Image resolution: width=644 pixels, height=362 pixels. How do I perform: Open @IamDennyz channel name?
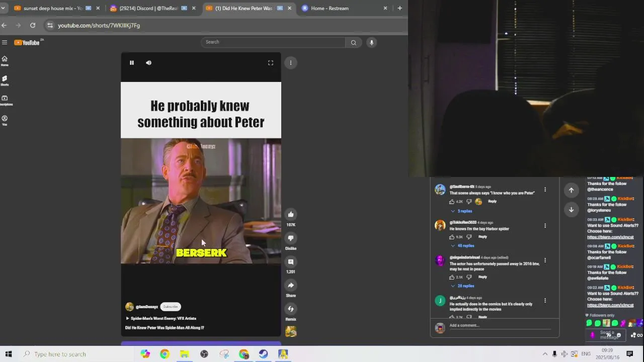pyautogui.click(x=147, y=307)
